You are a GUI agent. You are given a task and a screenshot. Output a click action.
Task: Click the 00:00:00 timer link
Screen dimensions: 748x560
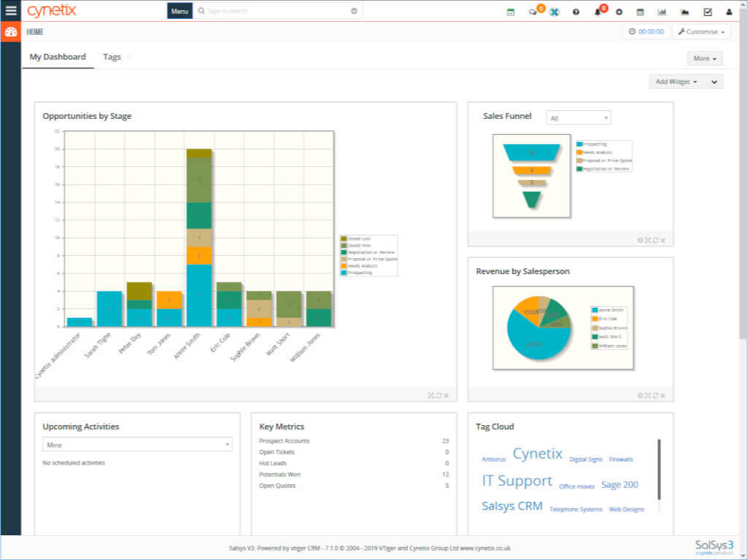point(651,31)
